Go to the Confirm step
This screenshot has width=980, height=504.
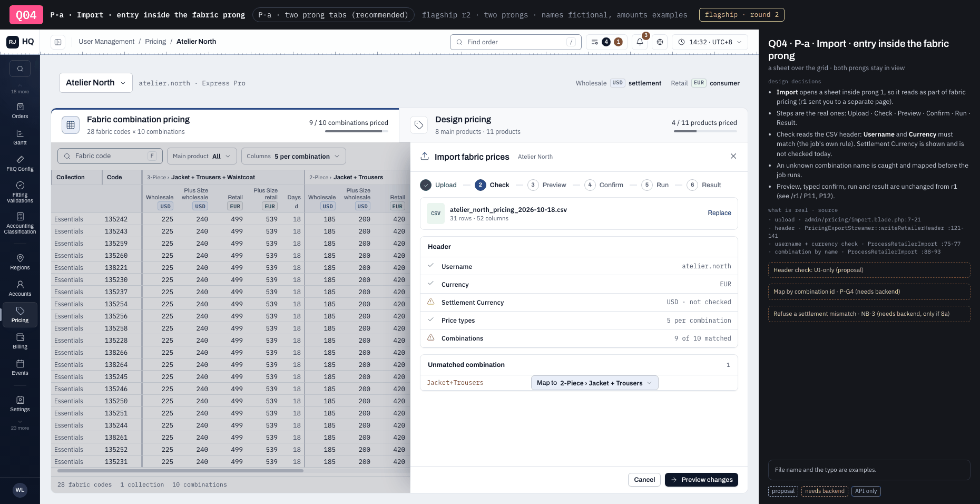604,185
